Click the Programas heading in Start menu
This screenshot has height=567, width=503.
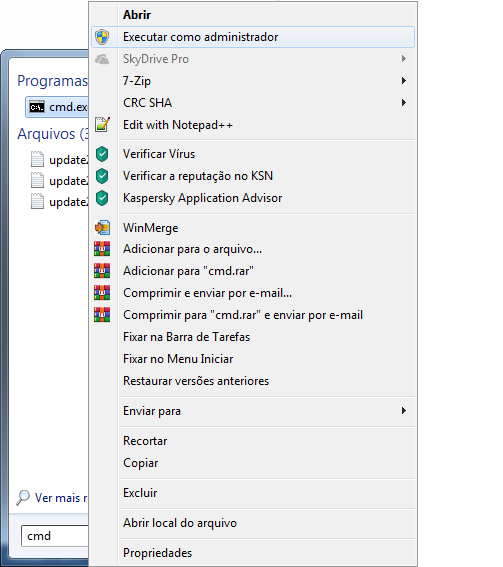point(52,81)
